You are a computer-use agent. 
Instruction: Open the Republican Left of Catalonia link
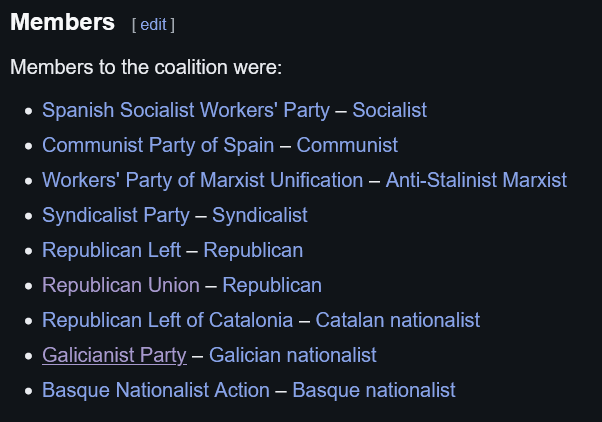(x=167, y=320)
